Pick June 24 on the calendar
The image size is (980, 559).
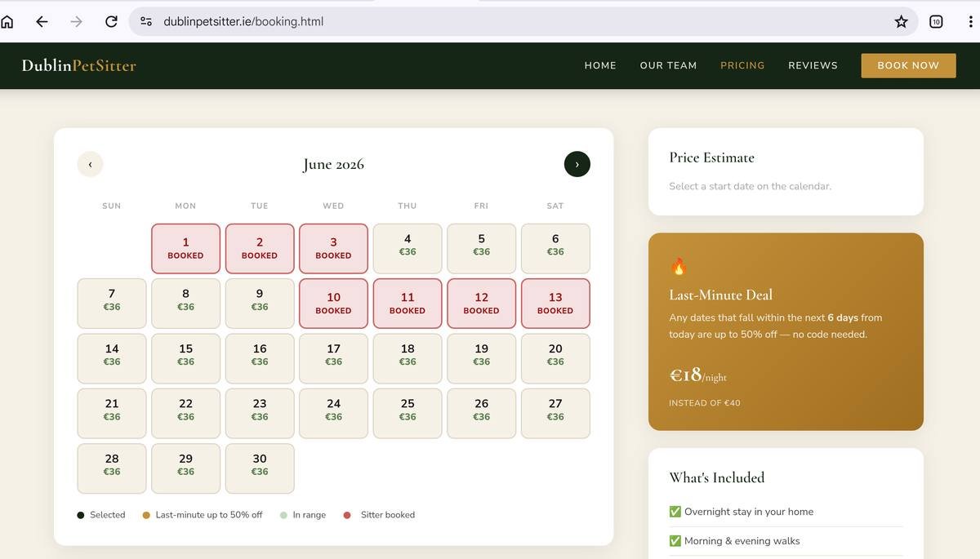pos(333,413)
